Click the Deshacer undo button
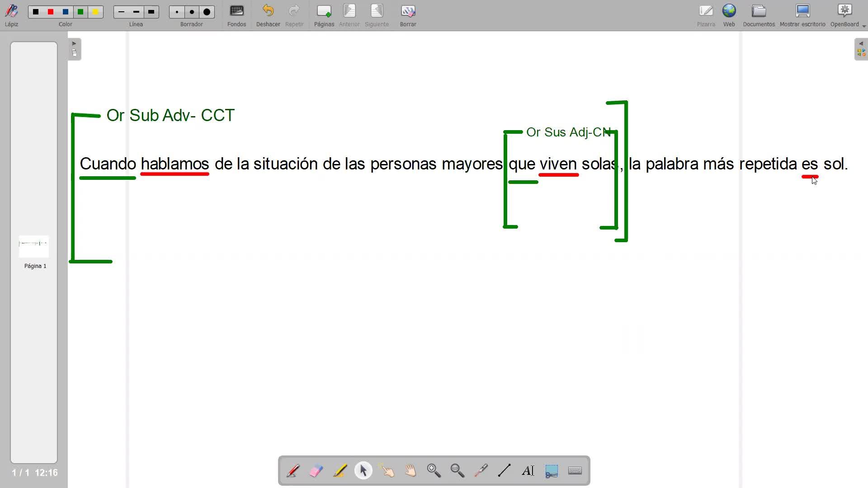 (268, 15)
